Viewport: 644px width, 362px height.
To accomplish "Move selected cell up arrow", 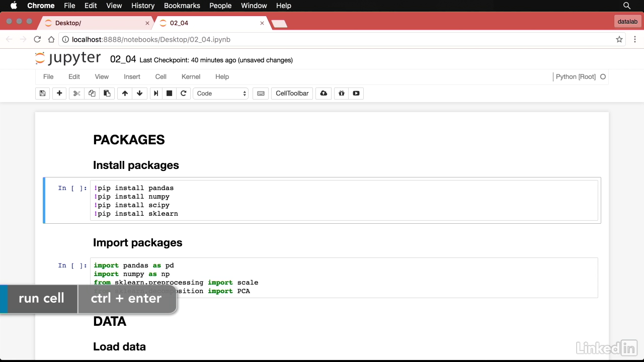I will point(125,94).
